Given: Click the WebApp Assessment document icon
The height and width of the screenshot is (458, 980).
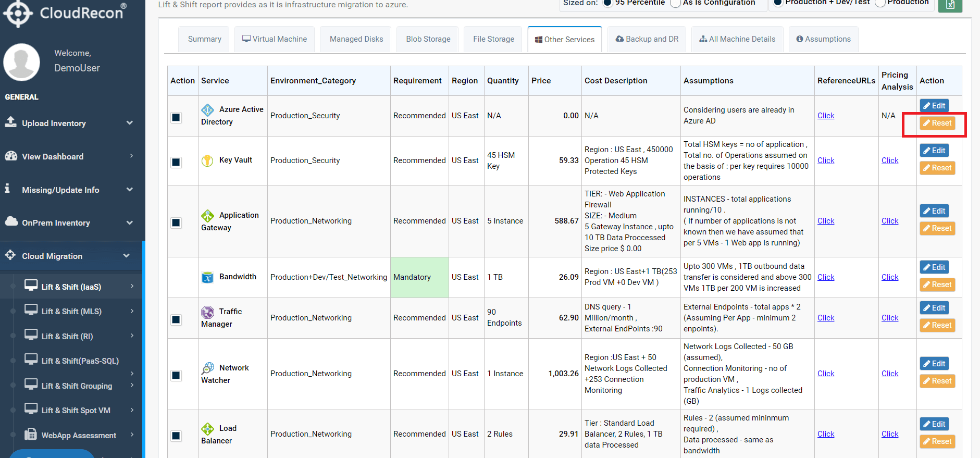Looking at the screenshot, I should tap(31, 434).
